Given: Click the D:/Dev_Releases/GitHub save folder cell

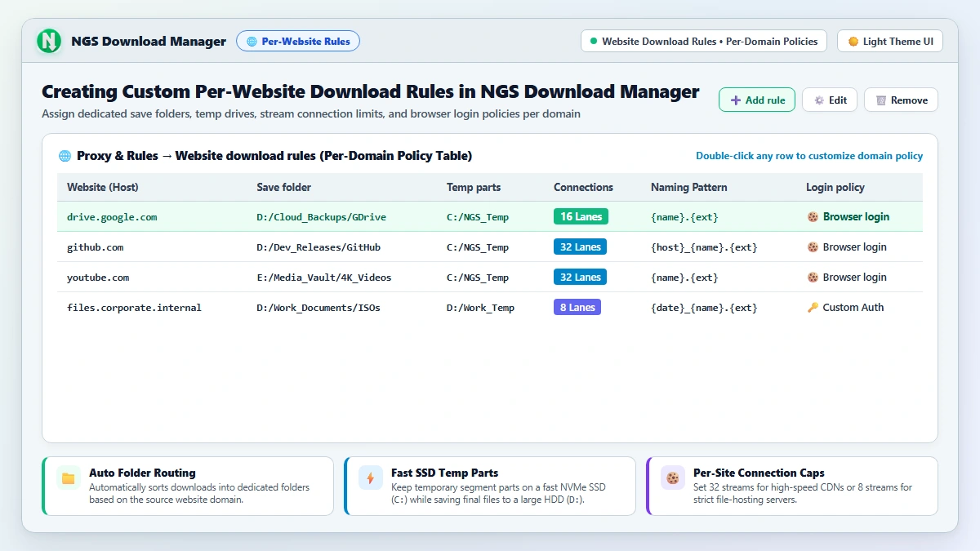Looking at the screenshot, I should tap(318, 247).
